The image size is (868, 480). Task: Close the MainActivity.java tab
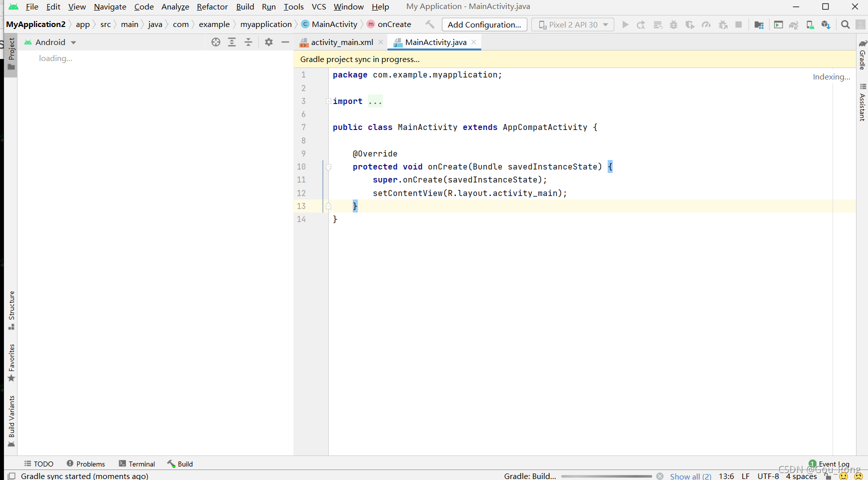(474, 42)
